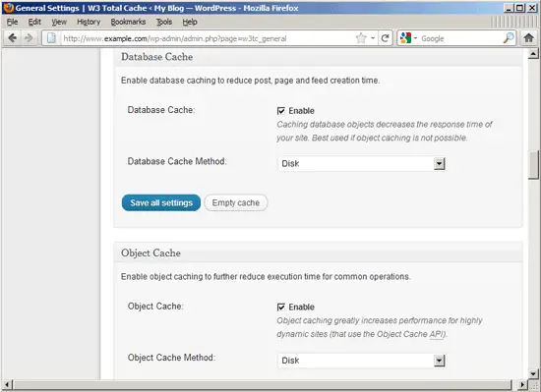Image resolution: width=541 pixels, height=392 pixels.
Task: Click the vertical scrollbar thumb
Action: [x=533, y=165]
